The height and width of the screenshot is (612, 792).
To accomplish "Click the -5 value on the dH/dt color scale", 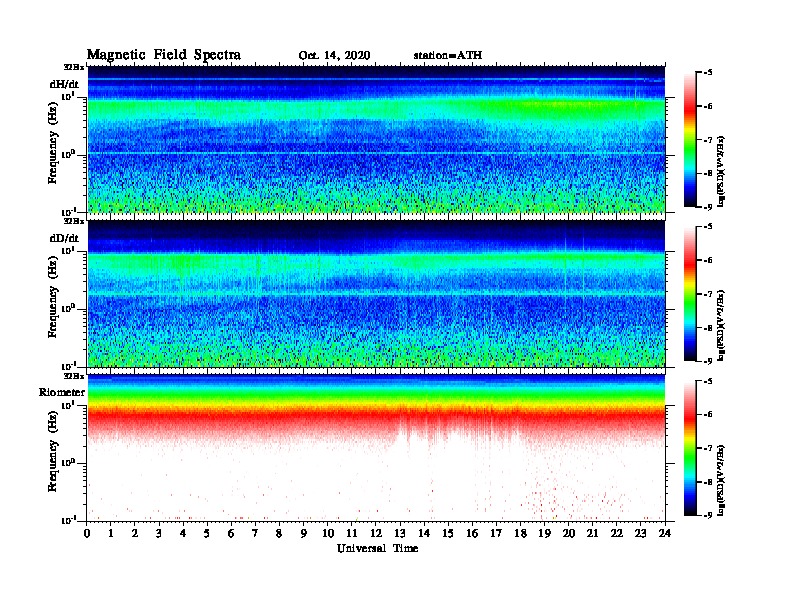I will coord(708,73).
